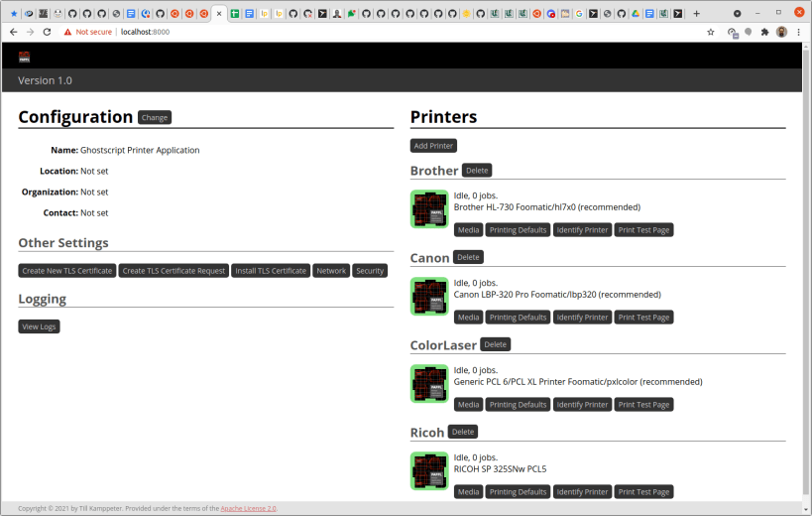Open the Apache License 2.0 link
The image size is (812, 516).
tap(248, 508)
